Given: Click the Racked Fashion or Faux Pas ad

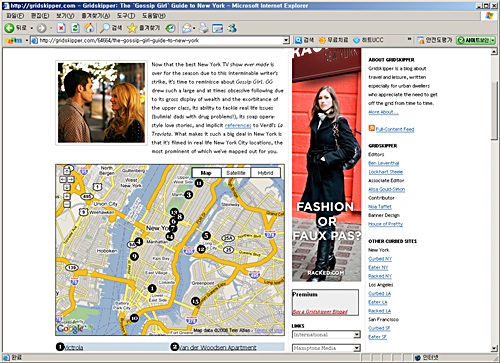Looking at the screenshot, I should (x=327, y=165).
